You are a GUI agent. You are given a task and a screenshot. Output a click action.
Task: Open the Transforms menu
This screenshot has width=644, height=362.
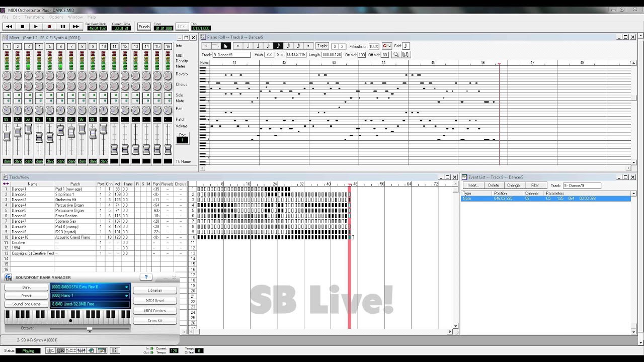tap(35, 17)
